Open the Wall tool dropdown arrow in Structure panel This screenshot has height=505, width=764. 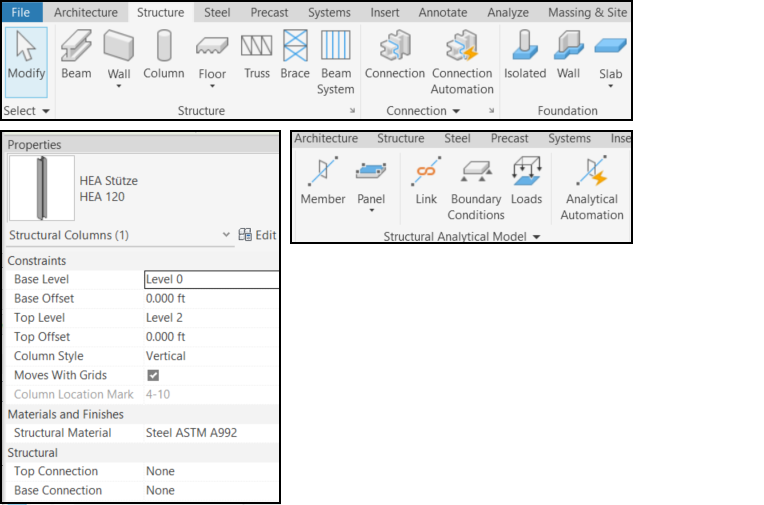tap(119, 86)
